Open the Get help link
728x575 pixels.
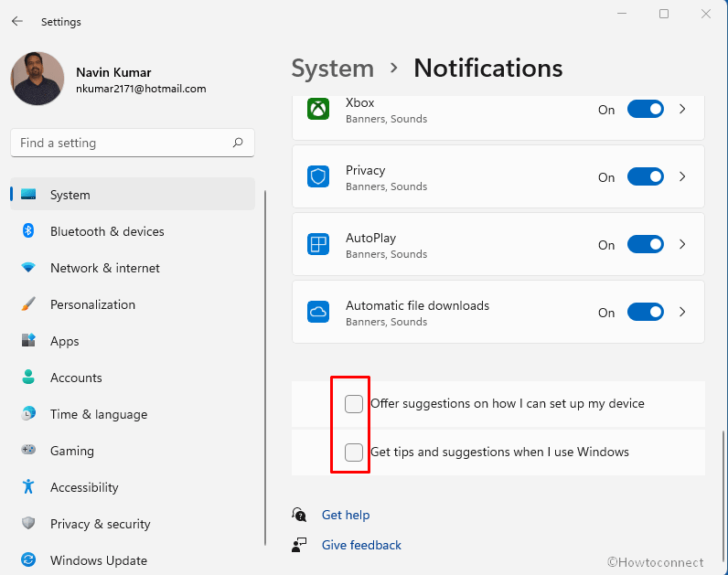(346, 516)
